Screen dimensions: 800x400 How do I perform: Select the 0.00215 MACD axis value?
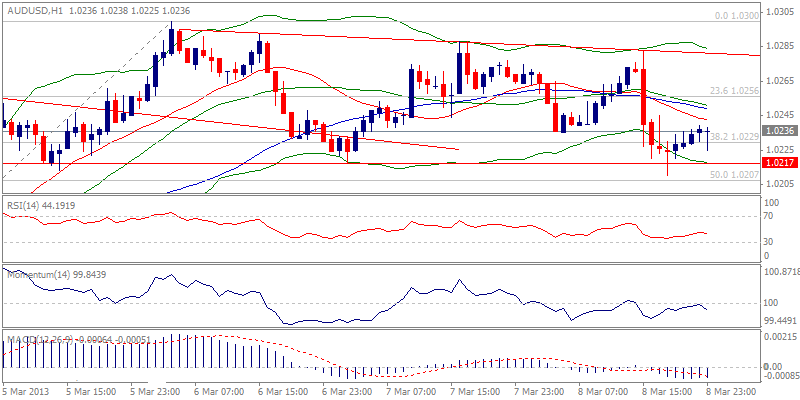(x=778, y=338)
